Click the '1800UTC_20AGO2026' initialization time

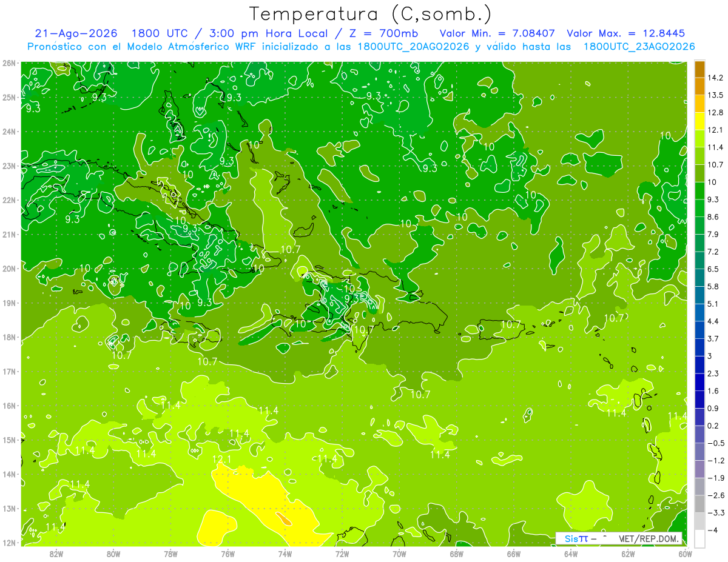tap(414, 47)
